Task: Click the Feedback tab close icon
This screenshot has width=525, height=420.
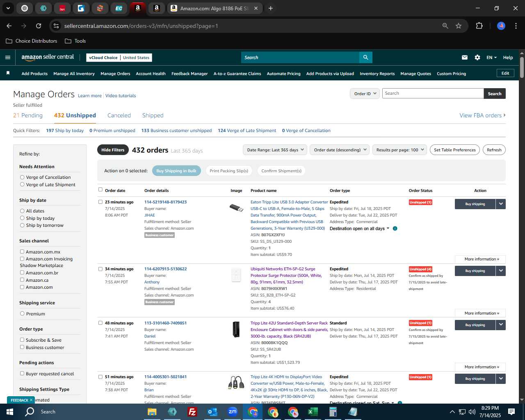Action: click(31, 400)
